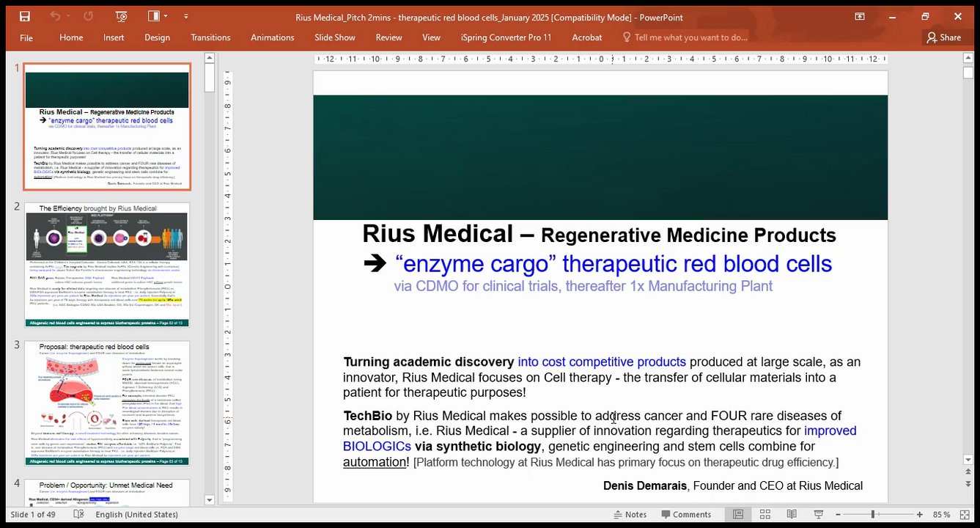Click Slide 1 of 49 indicator
Screen dimensions: 980x528
pyautogui.click(x=33, y=514)
